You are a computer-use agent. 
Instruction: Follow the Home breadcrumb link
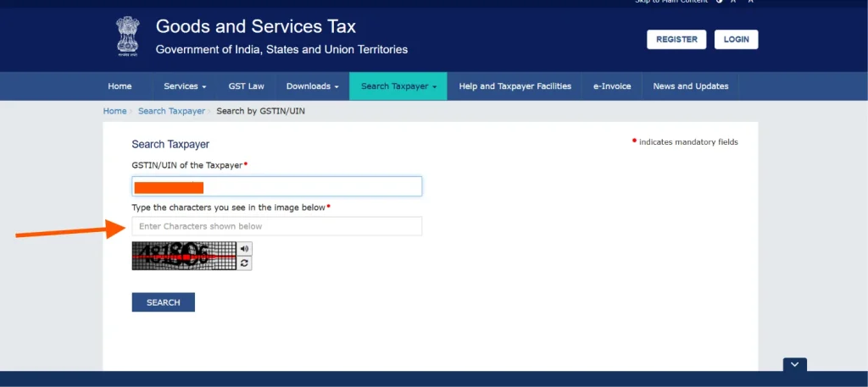click(x=114, y=111)
